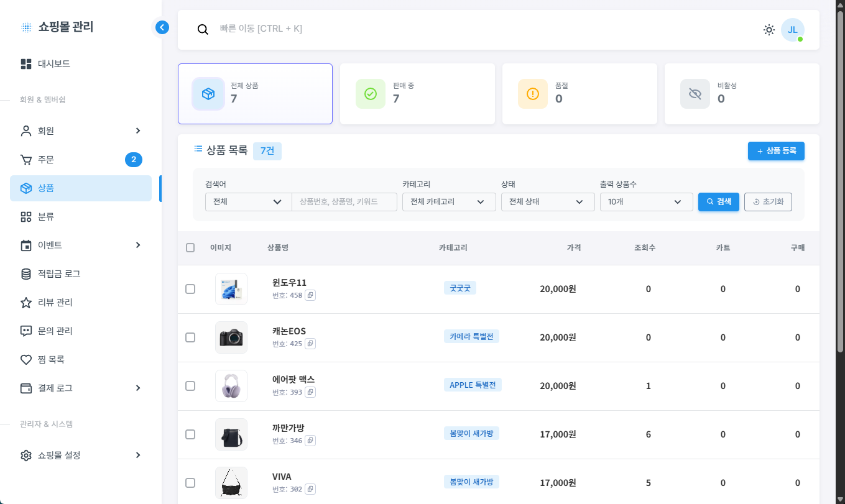Go to 대시보드 in the sidebar menu
The height and width of the screenshot is (504, 845).
tap(54, 64)
